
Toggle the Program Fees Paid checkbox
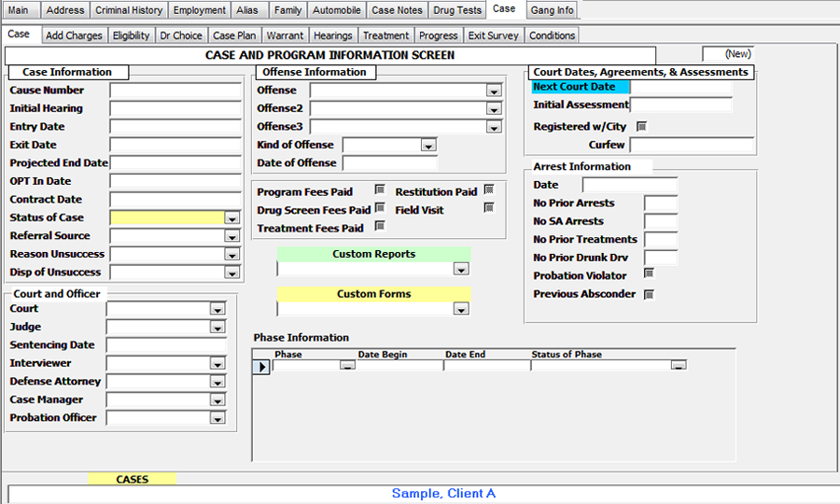coord(380,189)
